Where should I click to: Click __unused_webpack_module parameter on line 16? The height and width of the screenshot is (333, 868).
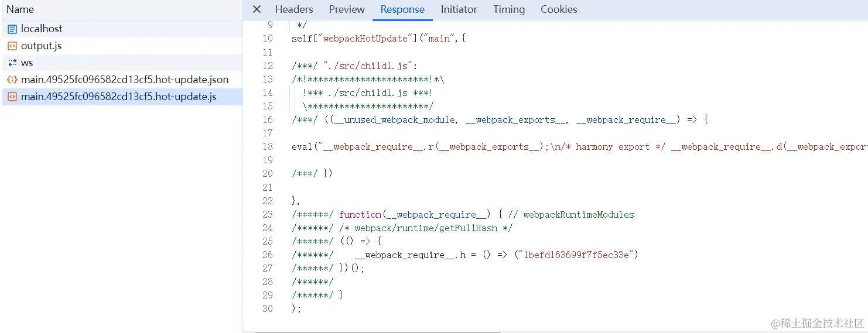pyautogui.click(x=394, y=120)
